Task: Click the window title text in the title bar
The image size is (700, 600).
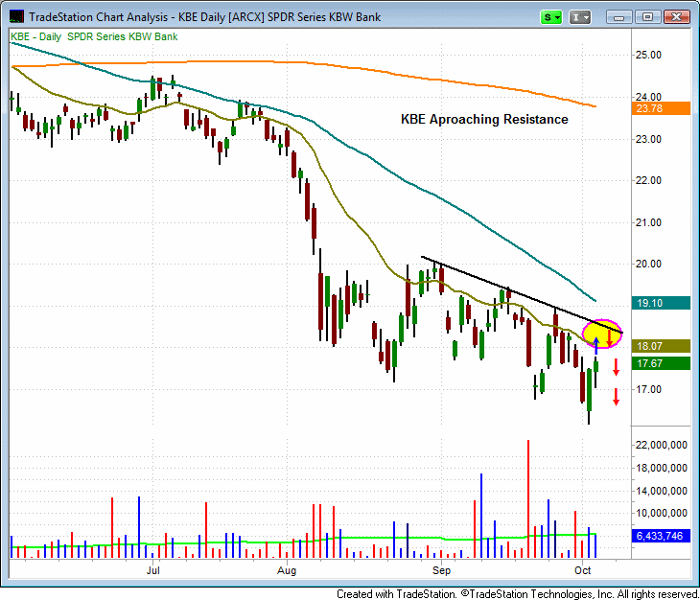Action: [204, 17]
